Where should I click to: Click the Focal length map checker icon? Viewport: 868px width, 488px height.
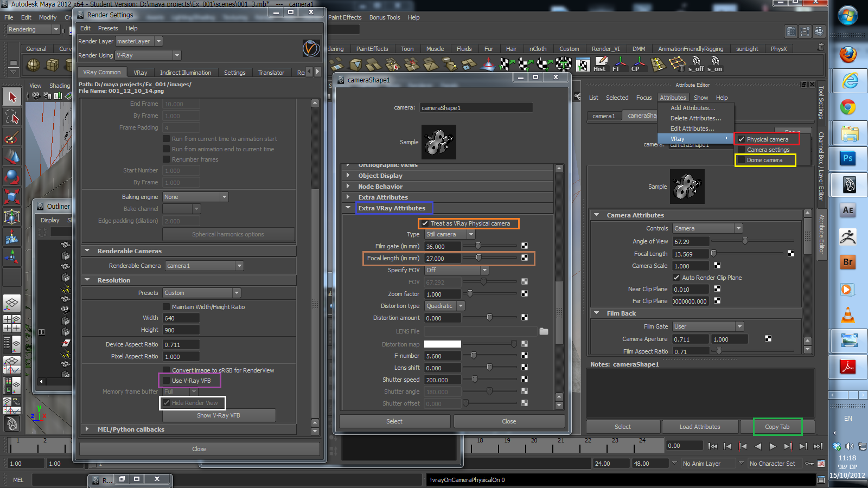pos(525,258)
